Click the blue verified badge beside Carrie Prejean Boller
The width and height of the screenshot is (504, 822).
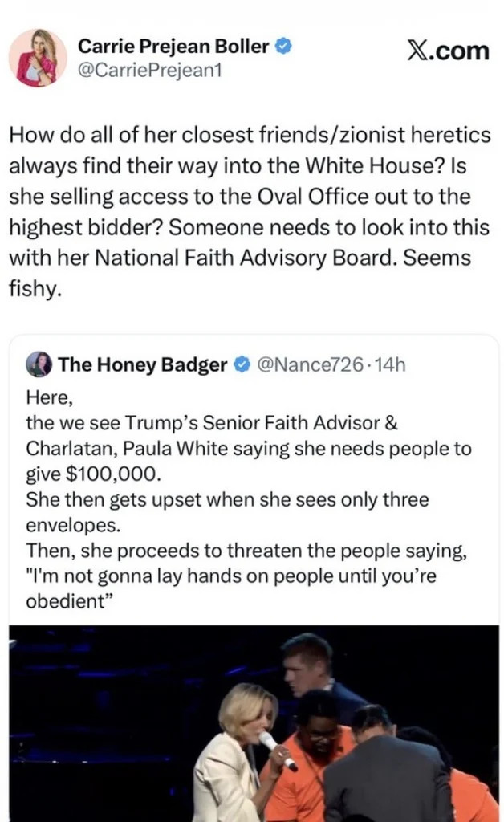click(283, 47)
